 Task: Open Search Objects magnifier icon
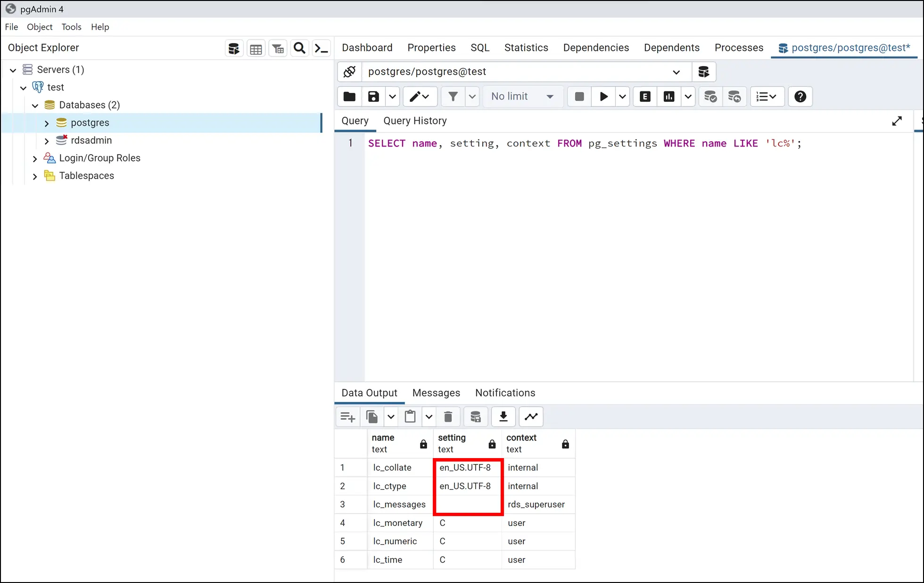299,48
